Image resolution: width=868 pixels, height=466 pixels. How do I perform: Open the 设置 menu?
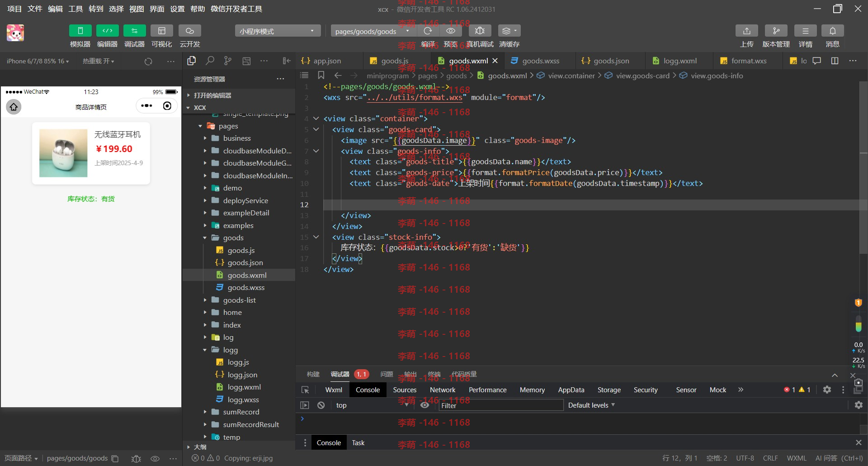177,9
